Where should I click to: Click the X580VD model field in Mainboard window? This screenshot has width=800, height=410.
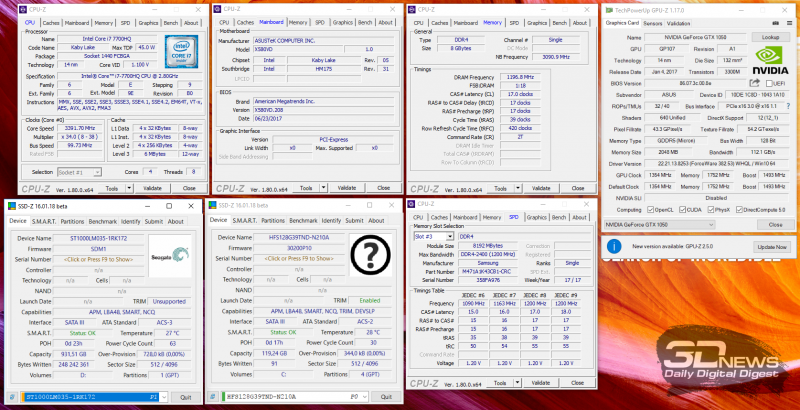click(297, 49)
